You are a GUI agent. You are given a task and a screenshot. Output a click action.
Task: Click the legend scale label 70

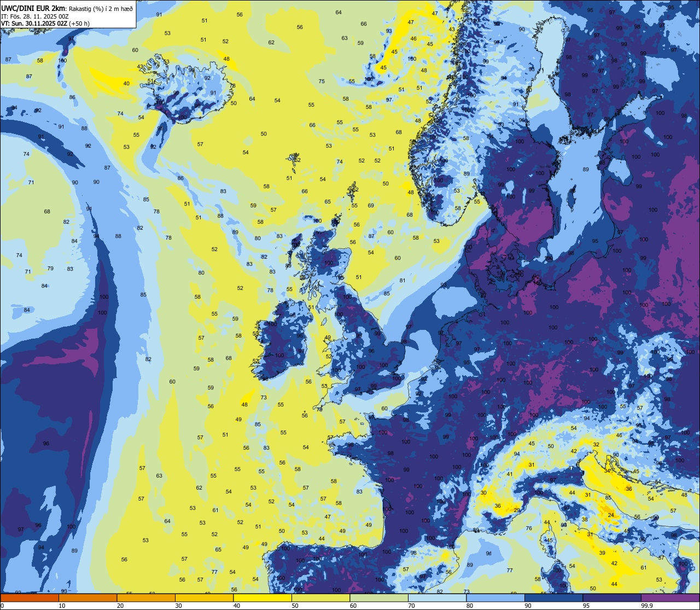(411, 606)
